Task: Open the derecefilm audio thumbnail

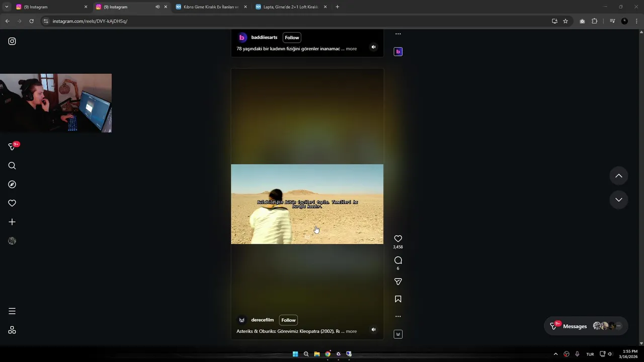Action: click(x=398, y=334)
